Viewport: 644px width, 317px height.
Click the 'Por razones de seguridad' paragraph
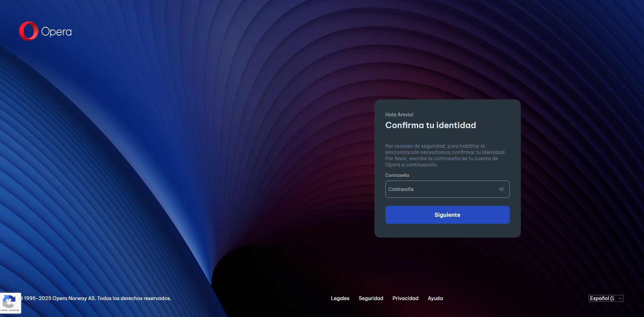coord(446,155)
